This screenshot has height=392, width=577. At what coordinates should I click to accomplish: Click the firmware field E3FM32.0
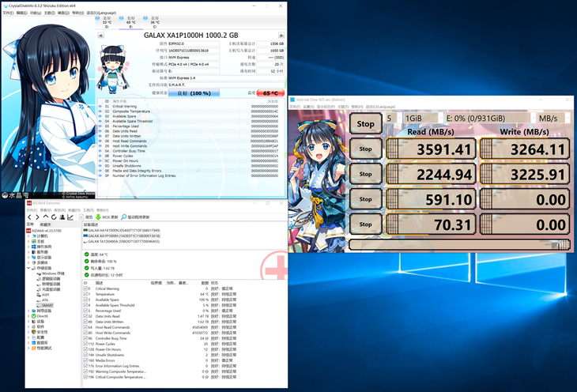point(194,43)
